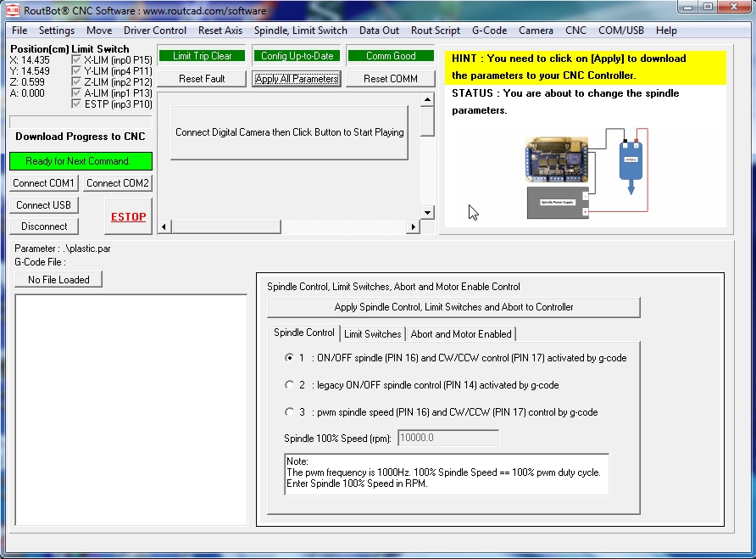Open the Camera menu

point(536,31)
